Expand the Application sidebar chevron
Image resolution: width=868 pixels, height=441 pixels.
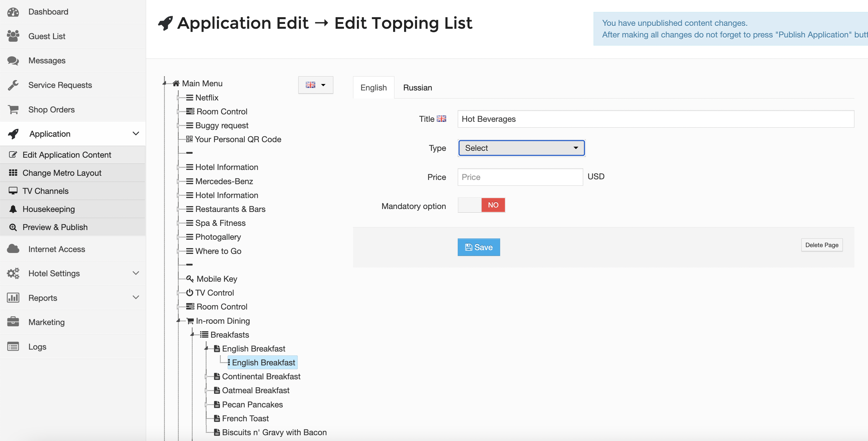click(136, 134)
